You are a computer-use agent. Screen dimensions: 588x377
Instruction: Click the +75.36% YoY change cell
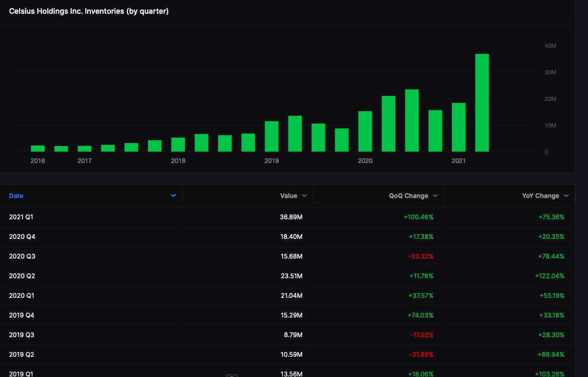tap(551, 217)
